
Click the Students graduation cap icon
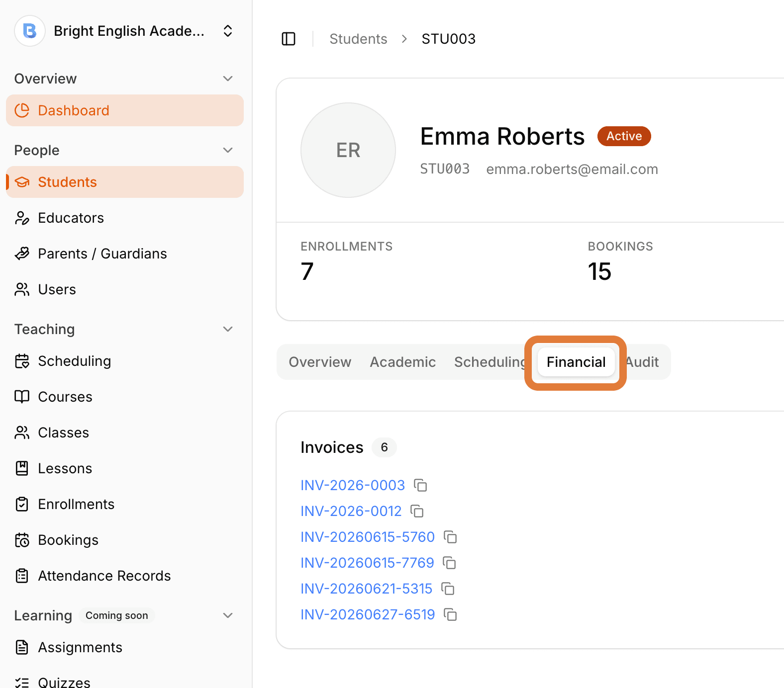coord(22,182)
